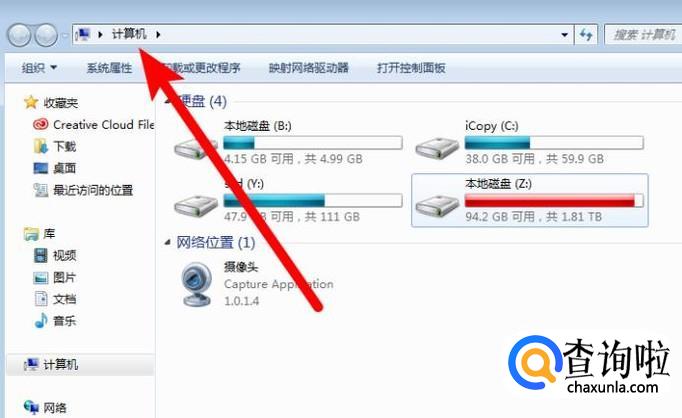Open the 下载 downloads folder
The image size is (682, 418).
pyautogui.click(x=55, y=146)
